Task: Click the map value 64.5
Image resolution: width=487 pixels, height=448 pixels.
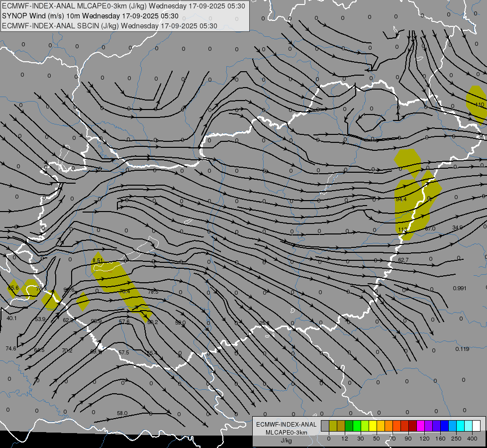Action: click(x=39, y=350)
